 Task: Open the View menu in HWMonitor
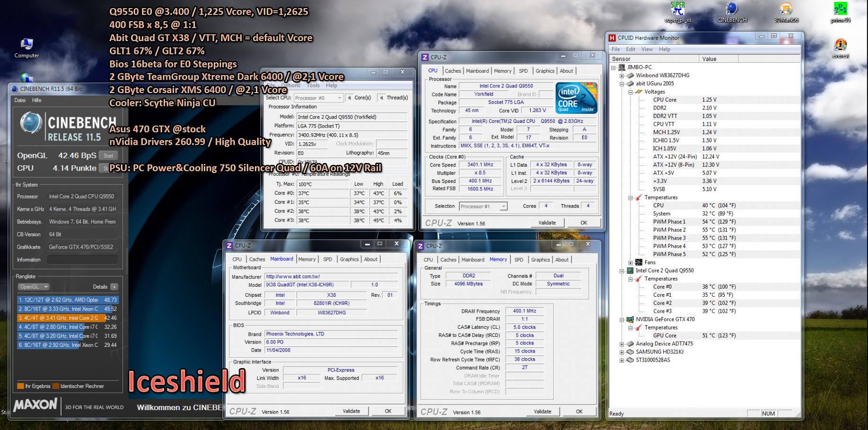(x=647, y=49)
